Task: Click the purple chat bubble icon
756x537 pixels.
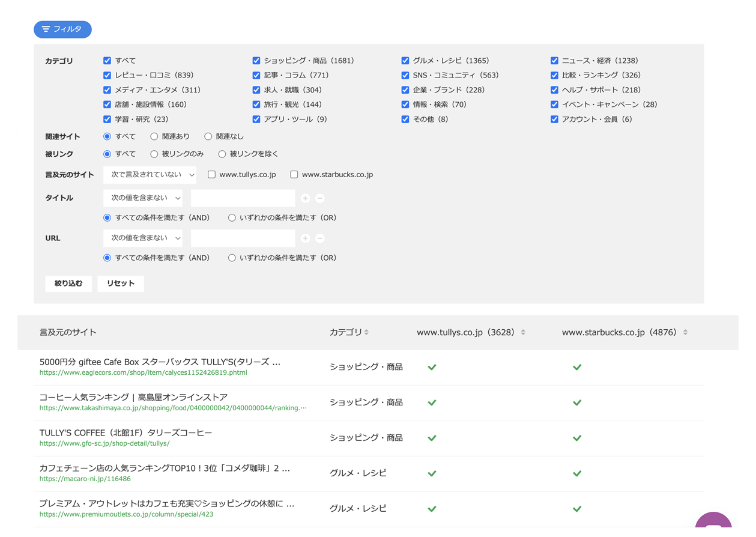Action: coord(713,524)
